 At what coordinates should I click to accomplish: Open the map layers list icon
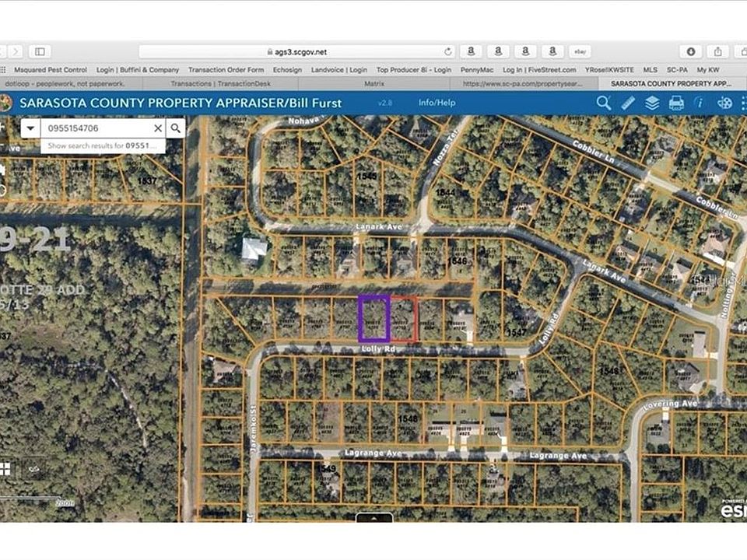(652, 103)
